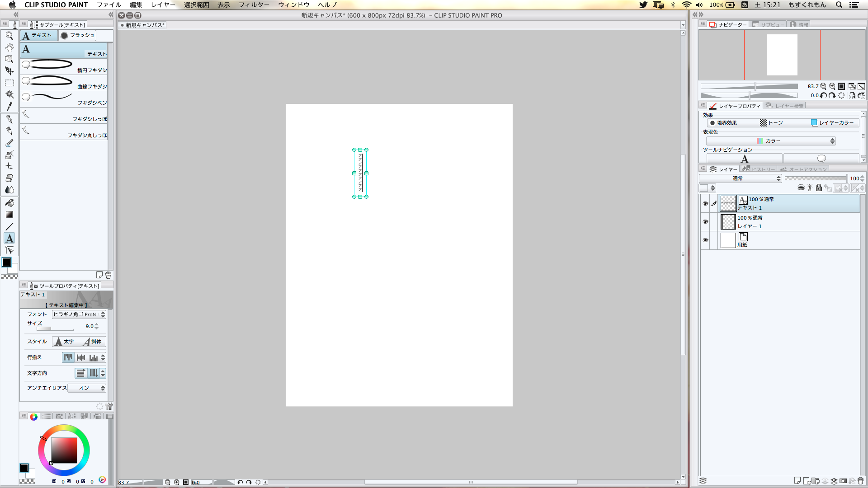Hide the レイヤー 1 layer

(705, 222)
